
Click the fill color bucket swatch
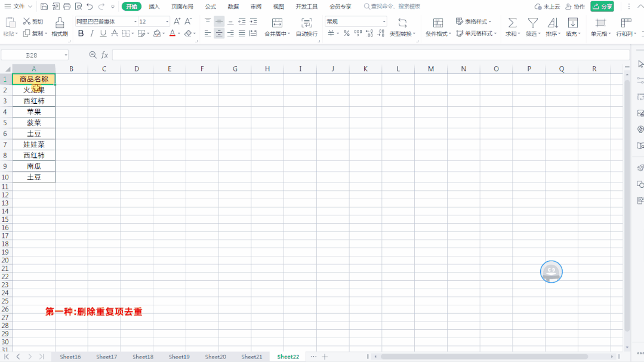coord(157,33)
